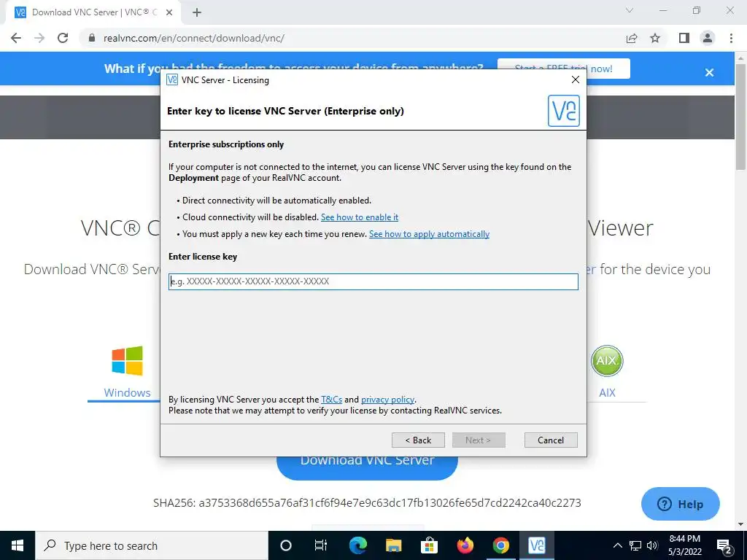Open the Windows Start menu

tap(18, 545)
